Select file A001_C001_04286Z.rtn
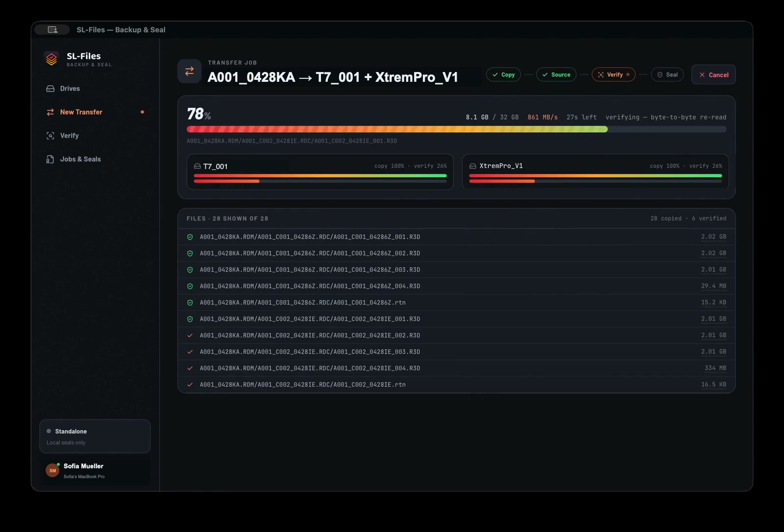Image resolution: width=784 pixels, height=532 pixels. (456, 303)
